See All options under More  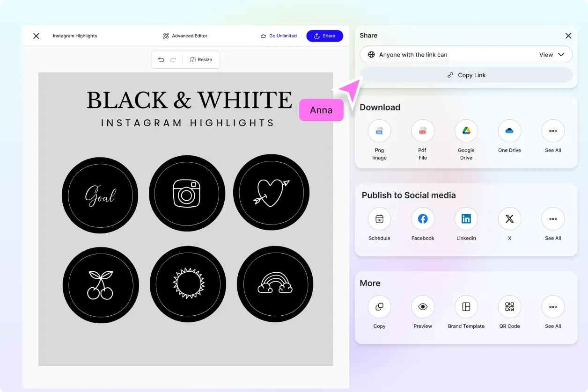coord(553,307)
